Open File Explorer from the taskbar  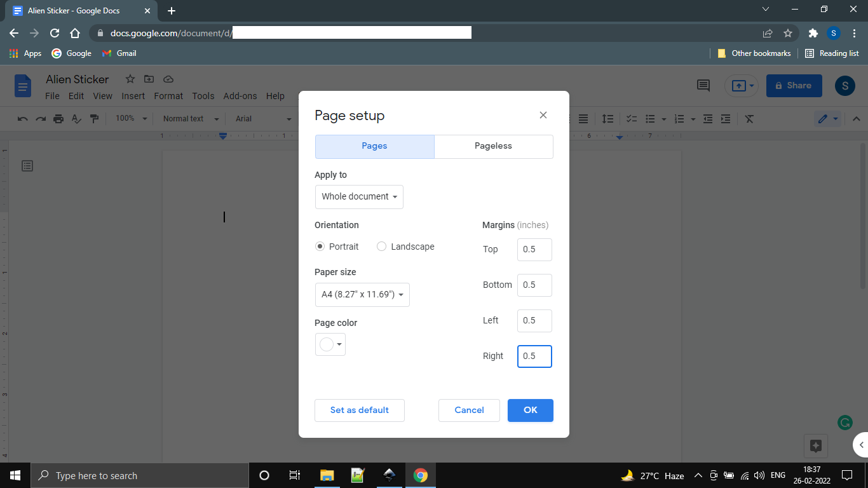point(327,475)
